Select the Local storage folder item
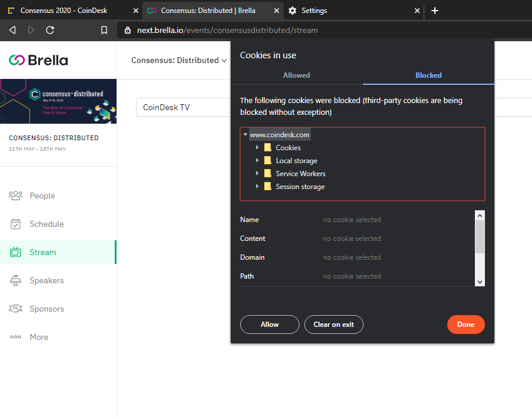 pyautogui.click(x=291, y=161)
